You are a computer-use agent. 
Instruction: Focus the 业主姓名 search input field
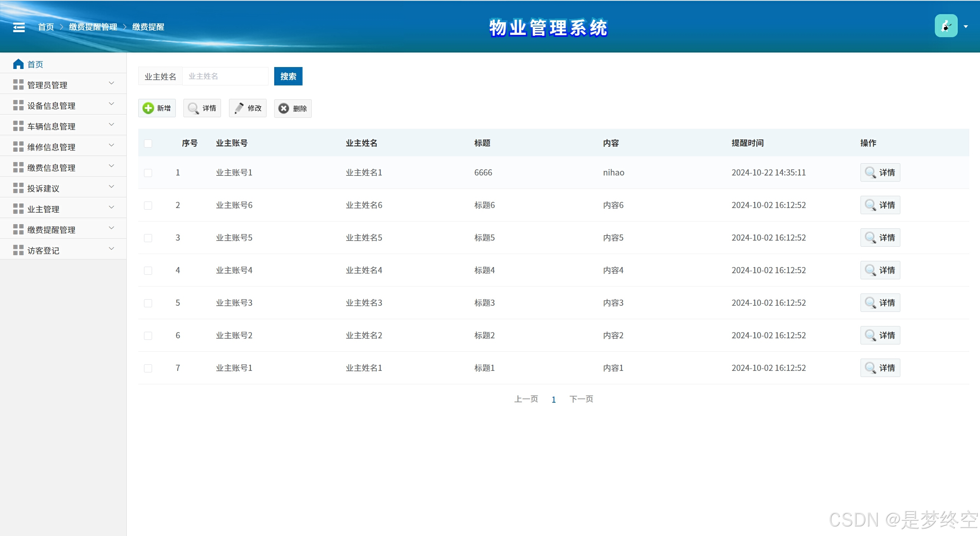click(225, 76)
